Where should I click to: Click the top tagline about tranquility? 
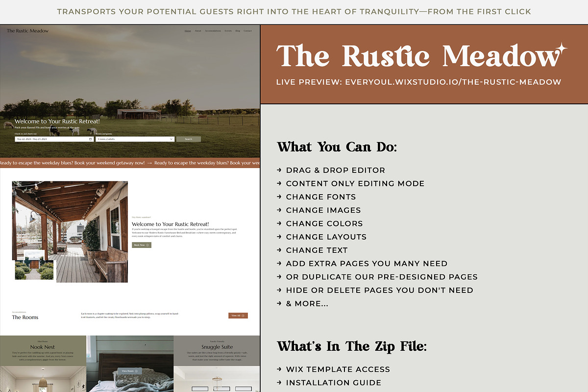(x=294, y=11)
